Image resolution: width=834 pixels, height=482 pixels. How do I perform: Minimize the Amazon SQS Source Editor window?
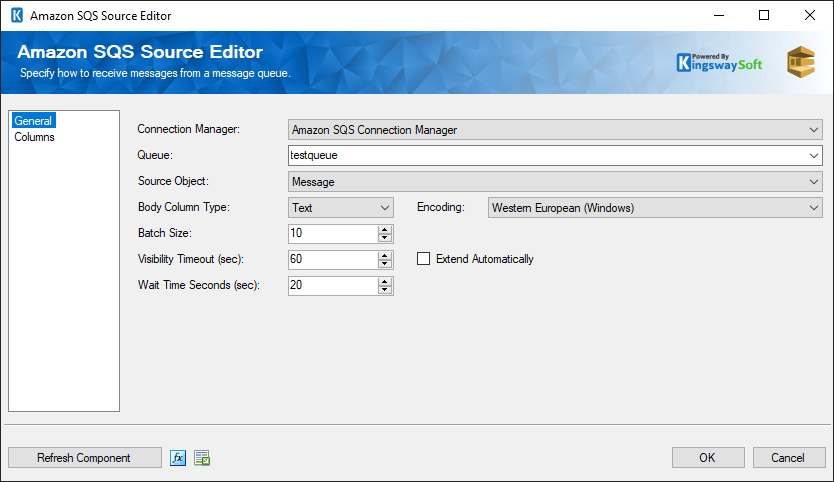pos(719,15)
